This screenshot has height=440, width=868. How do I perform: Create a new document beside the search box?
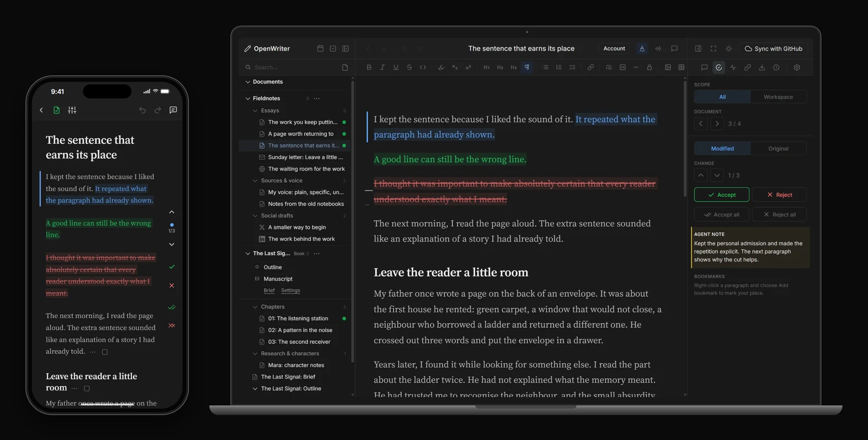[345, 67]
